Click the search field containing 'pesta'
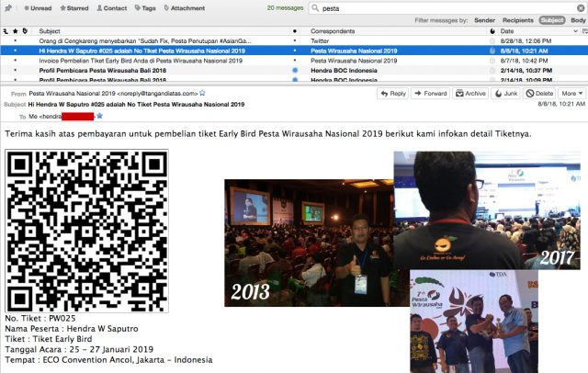The width and height of the screenshot is (588, 373). [441, 7]
